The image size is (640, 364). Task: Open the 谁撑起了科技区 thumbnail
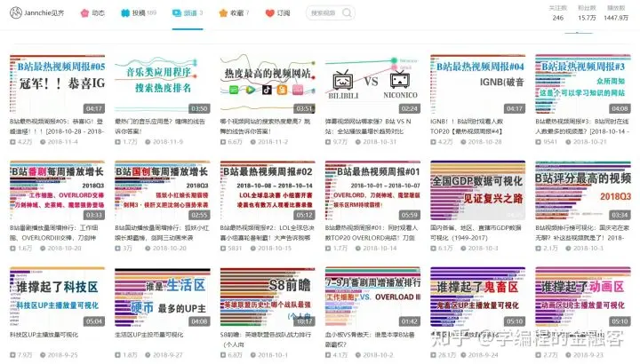tap(58, 297)
